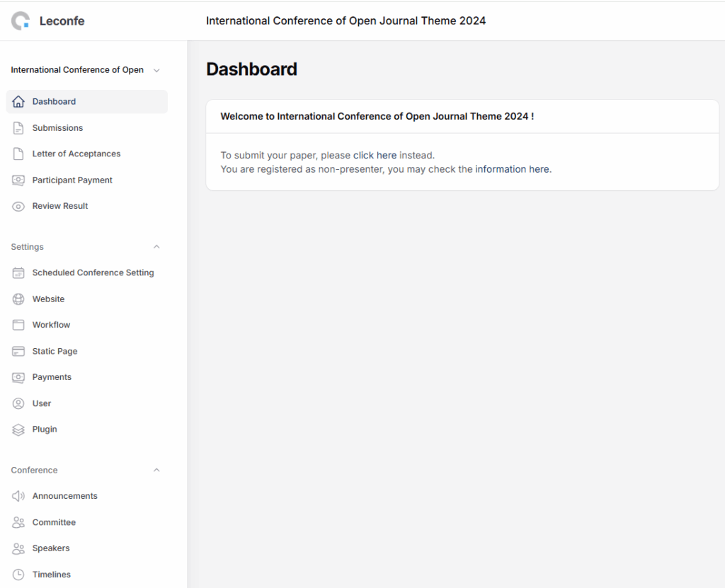Open the conference switcher dropdown
This screenshot has width=725, height=588.
point(156,70)
